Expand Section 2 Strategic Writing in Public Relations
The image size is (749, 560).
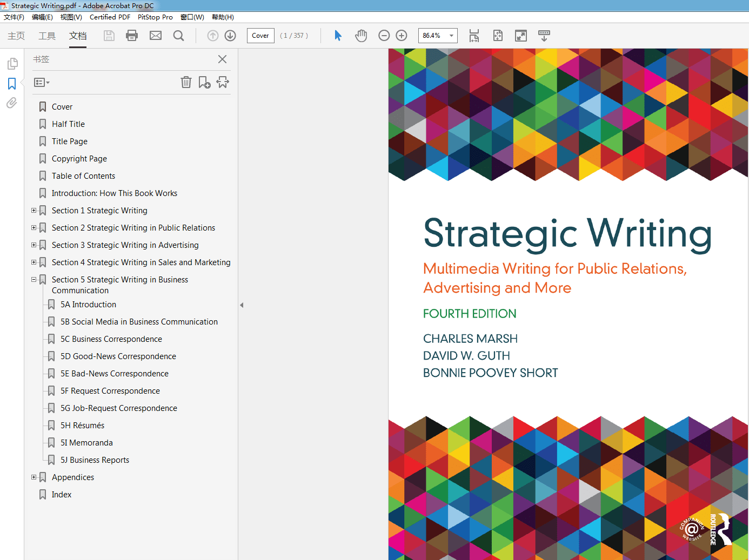34,227
